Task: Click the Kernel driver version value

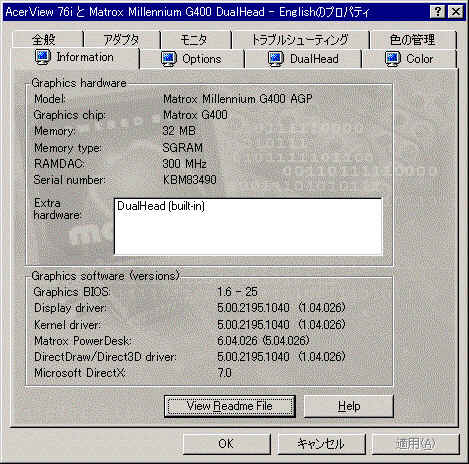Action: [x=281, y=324]
